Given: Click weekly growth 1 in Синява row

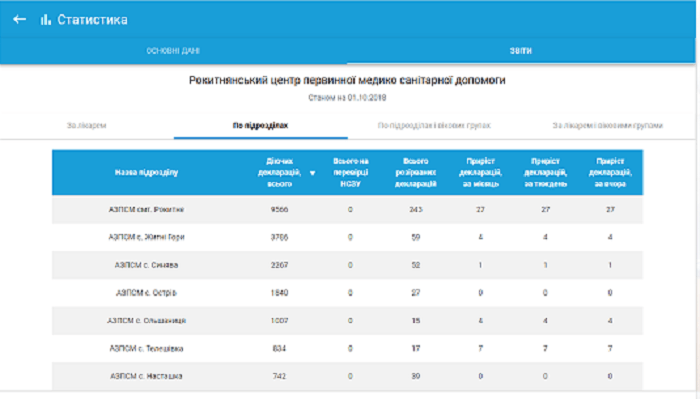Looking at the screenshot, I should point(546,265).
